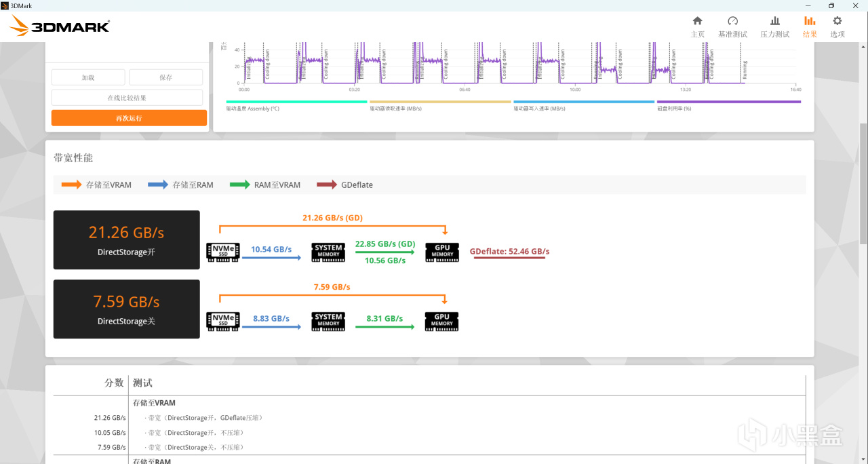Click the GPU Memory icon in DirectStorage开 row
The width and height of the screenshot is (868, 464).
pyautogui.click(x=442, y=252)
